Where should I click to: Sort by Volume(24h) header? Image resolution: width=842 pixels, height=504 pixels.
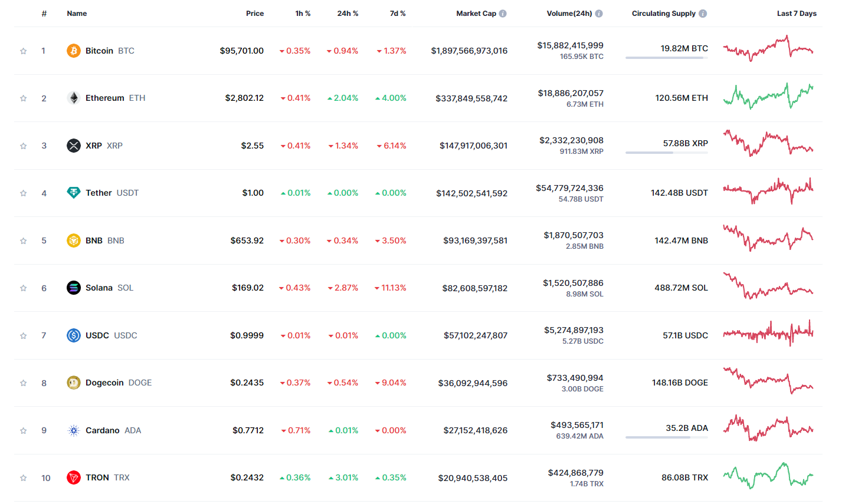pos(569,14)
